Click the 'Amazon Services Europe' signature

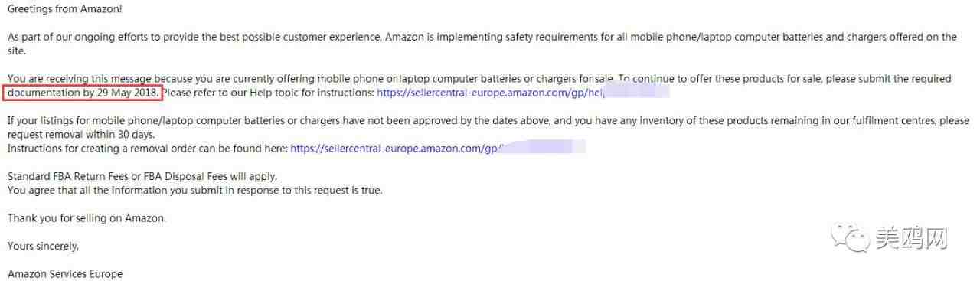[65, 273]
